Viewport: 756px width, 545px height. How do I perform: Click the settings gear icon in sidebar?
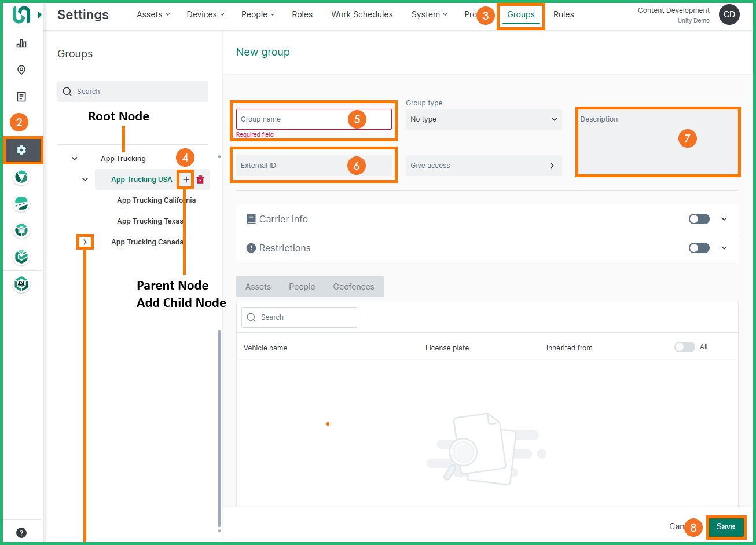(21, 150)
